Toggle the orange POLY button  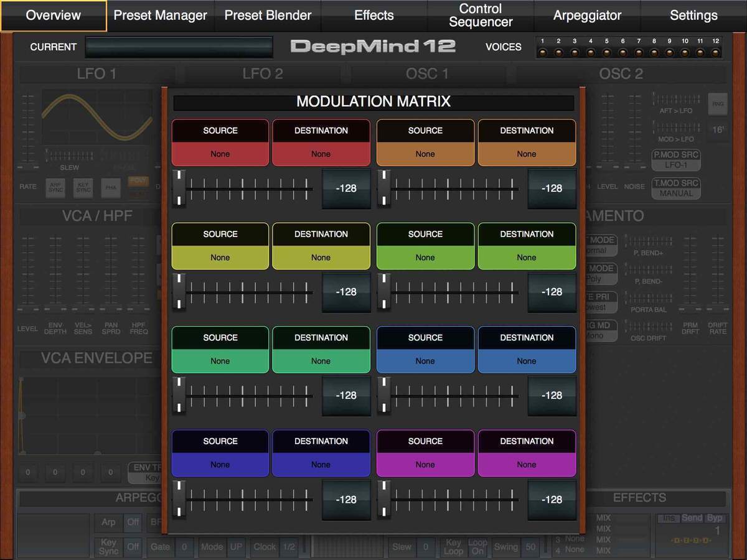tap(138, 182)
